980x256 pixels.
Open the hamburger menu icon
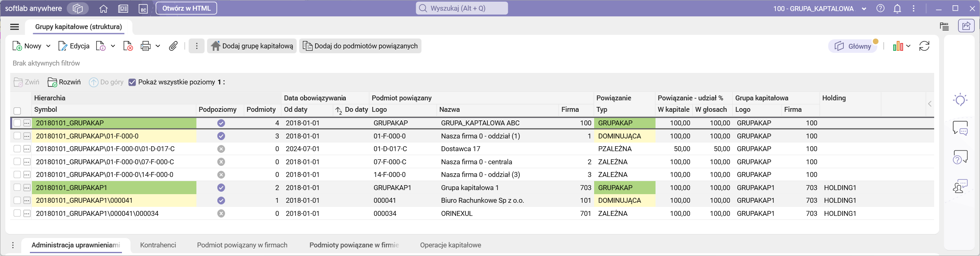15,27
